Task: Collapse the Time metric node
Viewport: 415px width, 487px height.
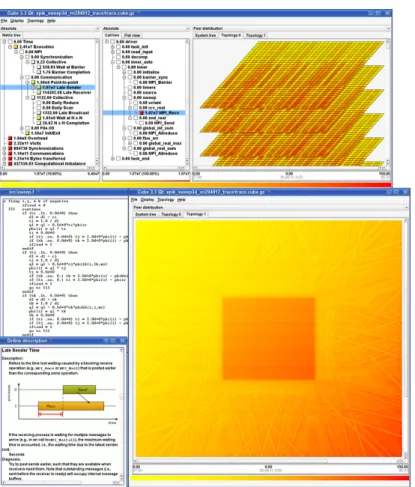Action: 4,42
